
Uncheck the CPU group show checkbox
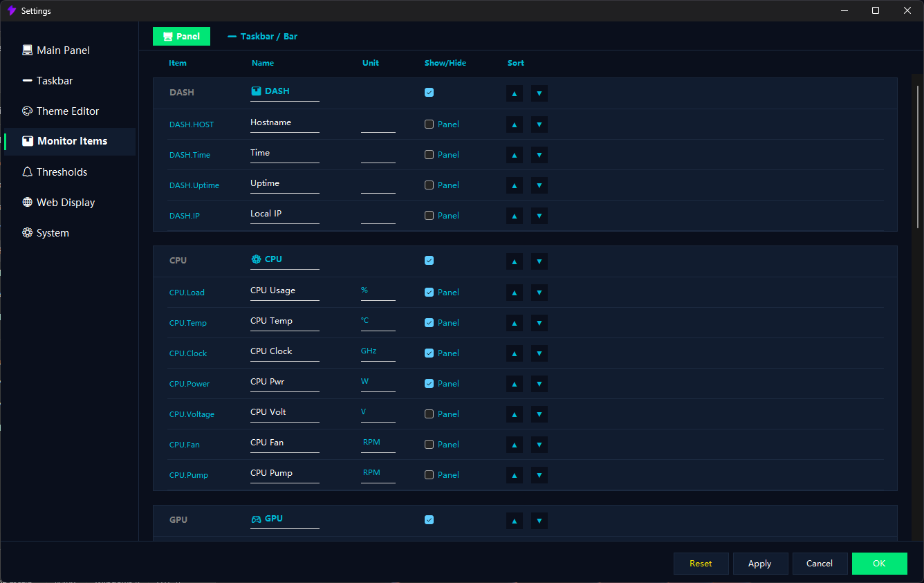[x=429, y=260]
